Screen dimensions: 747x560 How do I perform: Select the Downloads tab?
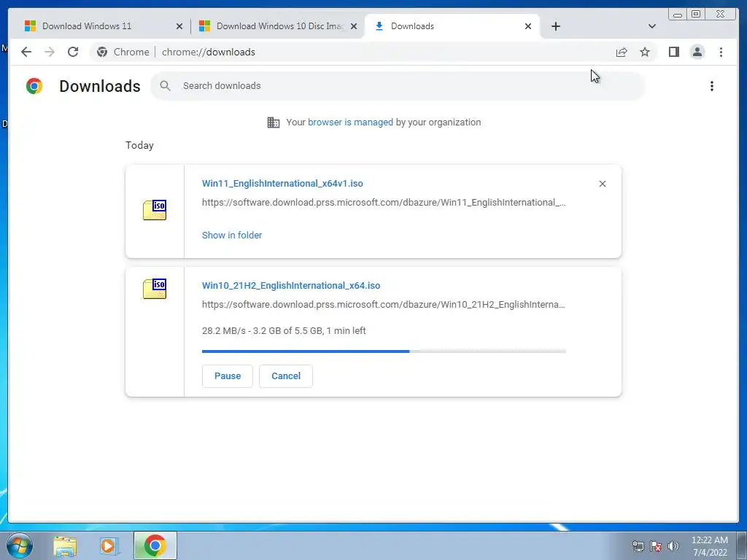pyautogui.click(x=452, y=26)
